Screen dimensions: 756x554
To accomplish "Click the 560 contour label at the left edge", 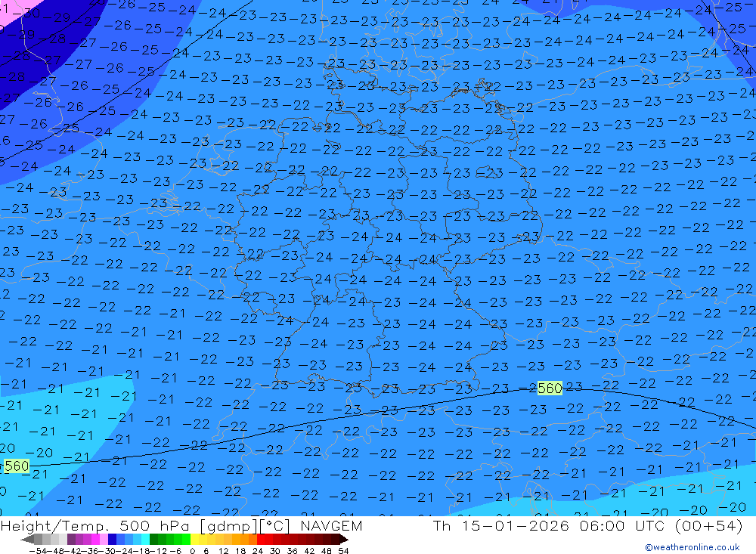I will [x=17, y=466].
